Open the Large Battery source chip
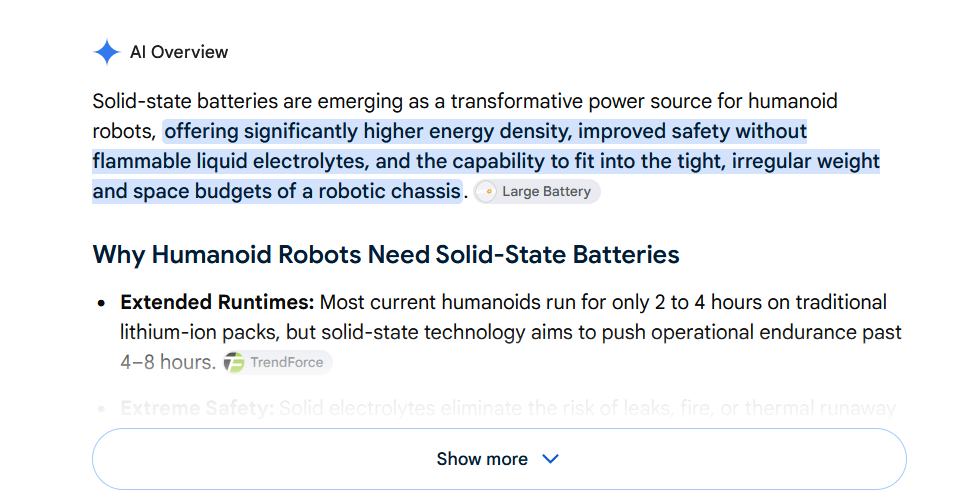This screenshot has width=971, height=500. [537, 191]
